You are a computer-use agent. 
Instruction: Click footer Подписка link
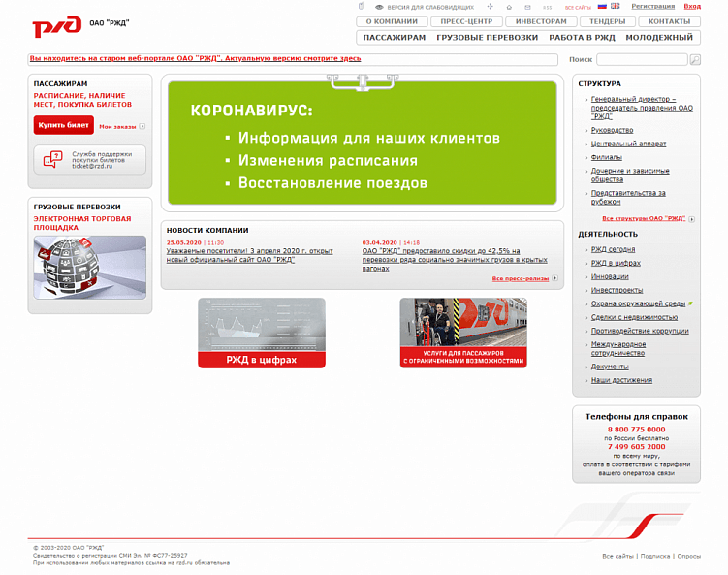(654, 556)
